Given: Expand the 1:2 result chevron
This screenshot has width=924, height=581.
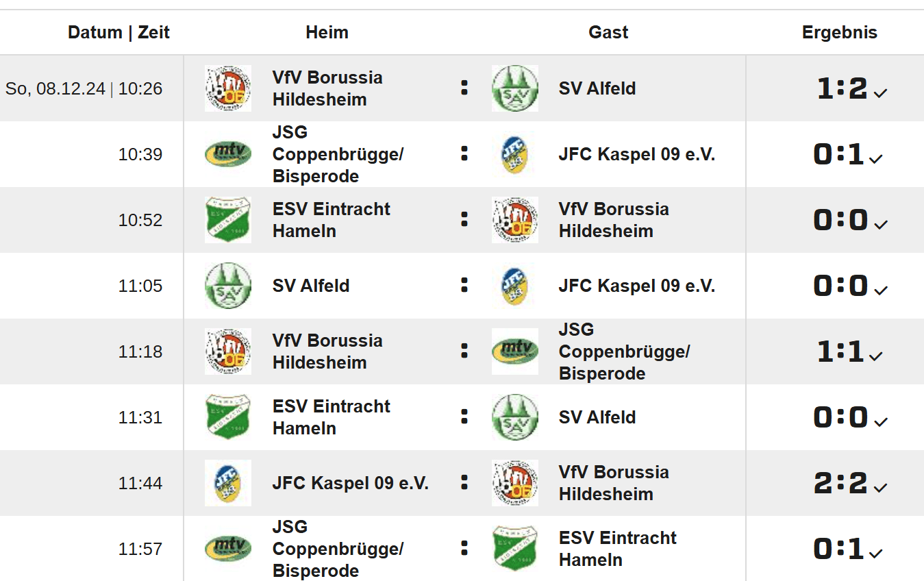Looking at the screenshot, I should click(881, 93).
